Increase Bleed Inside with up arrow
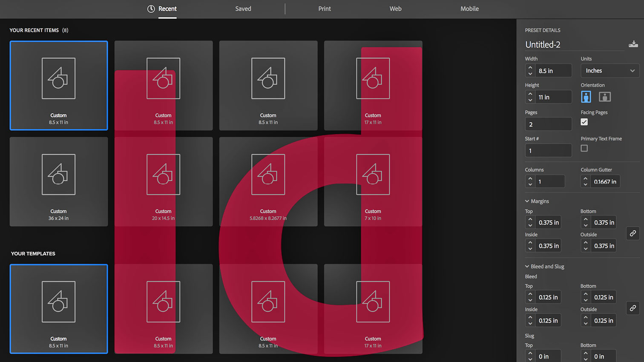This screenshot has width=644, height=362. click(530, 318)
